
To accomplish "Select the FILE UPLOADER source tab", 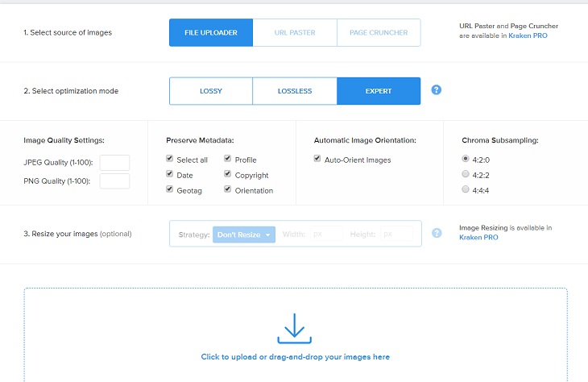I will point(210,33).
